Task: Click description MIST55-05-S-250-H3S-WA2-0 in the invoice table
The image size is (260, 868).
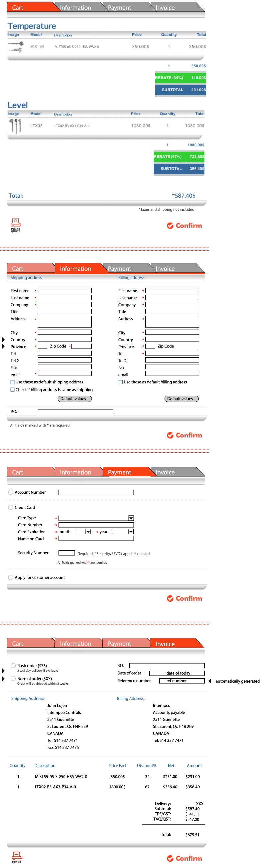Action: coord(61,776)
